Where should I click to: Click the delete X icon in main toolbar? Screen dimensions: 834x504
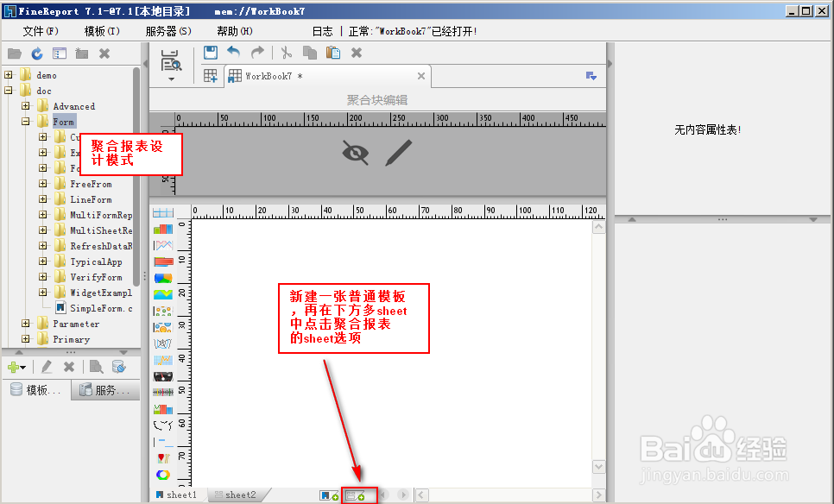[x=357, y=53]
